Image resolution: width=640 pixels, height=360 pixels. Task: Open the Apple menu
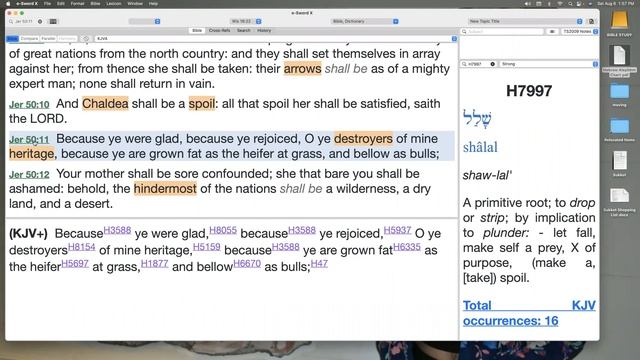[x=7, y=3]
